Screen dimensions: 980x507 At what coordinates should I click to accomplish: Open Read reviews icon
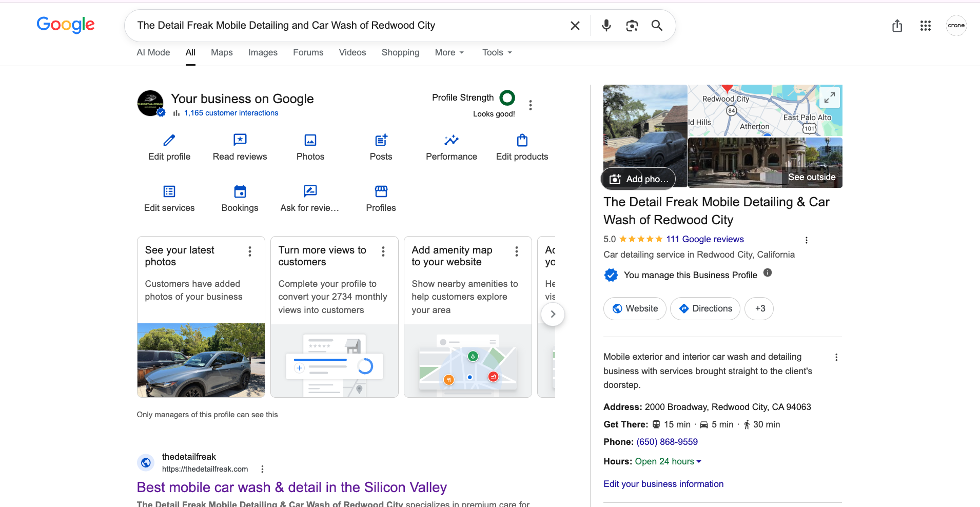(x=240, y=140)
